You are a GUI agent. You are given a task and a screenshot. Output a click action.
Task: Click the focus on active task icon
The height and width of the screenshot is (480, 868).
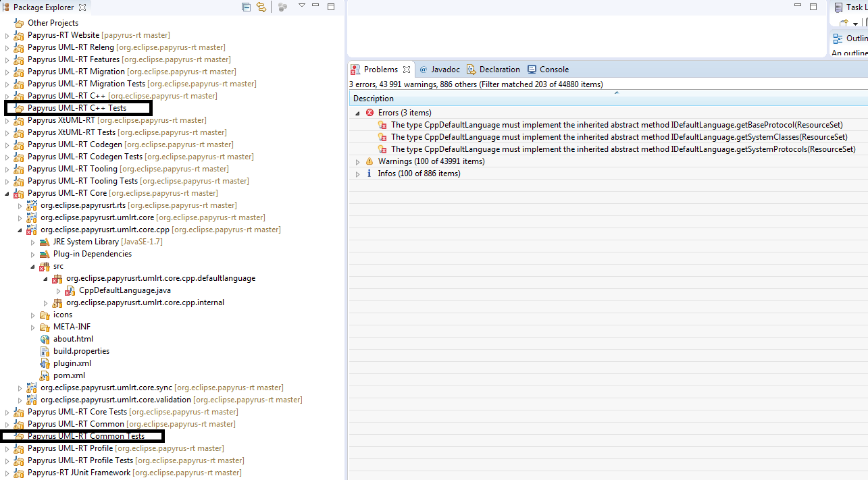[282, 7]
